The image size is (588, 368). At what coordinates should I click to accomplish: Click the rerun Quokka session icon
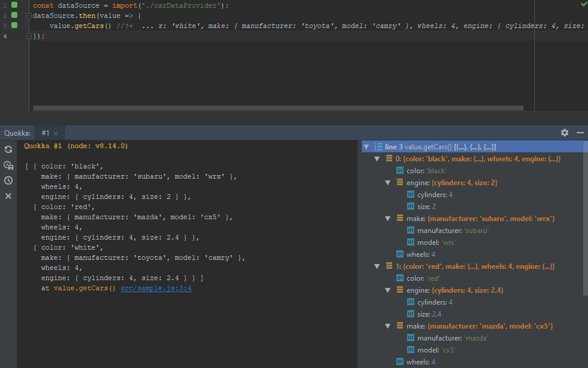[8, 149]
